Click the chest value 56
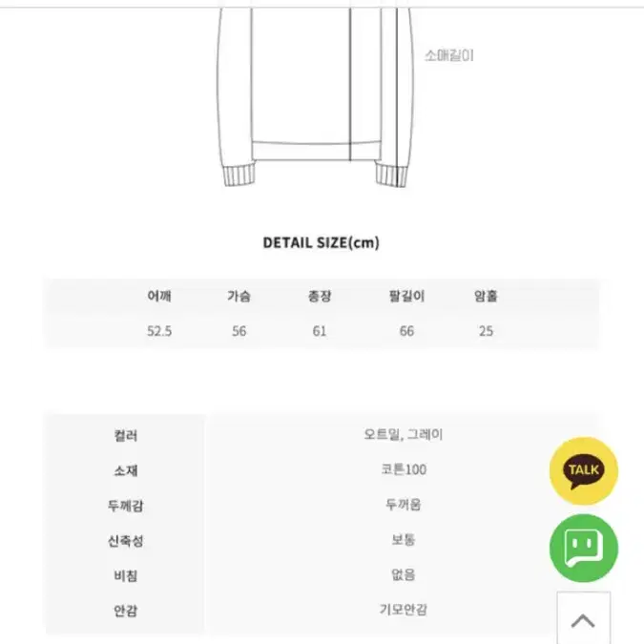644x644 pixels. pyautogui.click(x=239, y=331)
